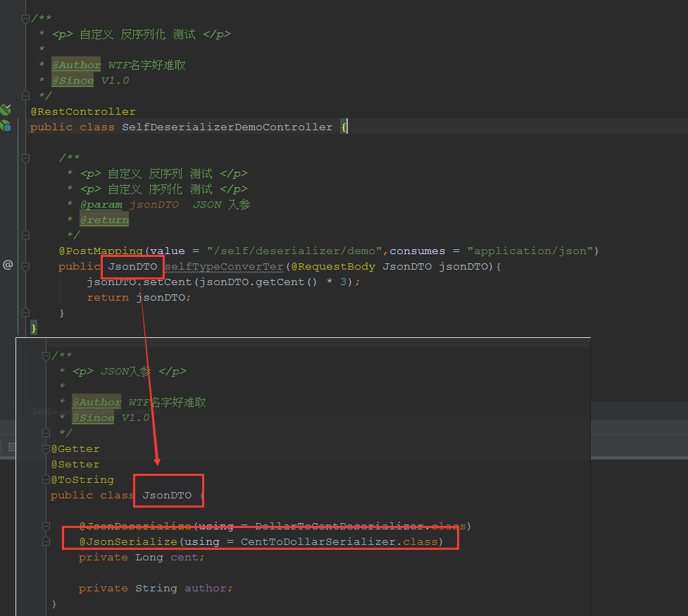Click the @ request mapping gutter icon
688x616 pixels.
tap(8, 265)
